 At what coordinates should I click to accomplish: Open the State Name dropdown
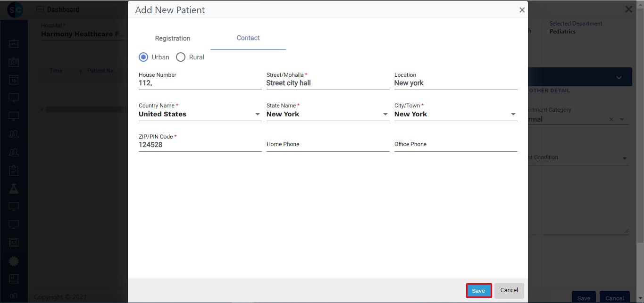pos(385,114)
